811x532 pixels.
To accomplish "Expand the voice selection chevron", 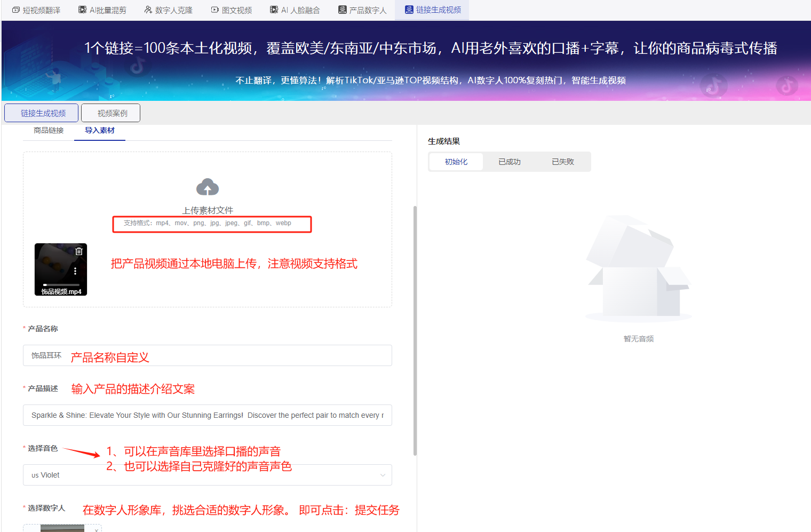I will tap(383, 474).
